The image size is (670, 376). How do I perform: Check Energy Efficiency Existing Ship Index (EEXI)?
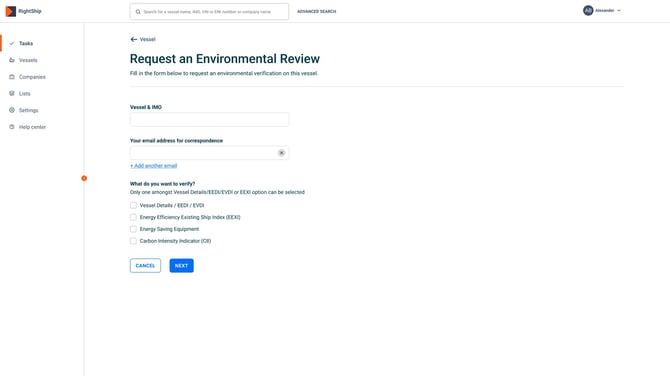click(133, 217)
